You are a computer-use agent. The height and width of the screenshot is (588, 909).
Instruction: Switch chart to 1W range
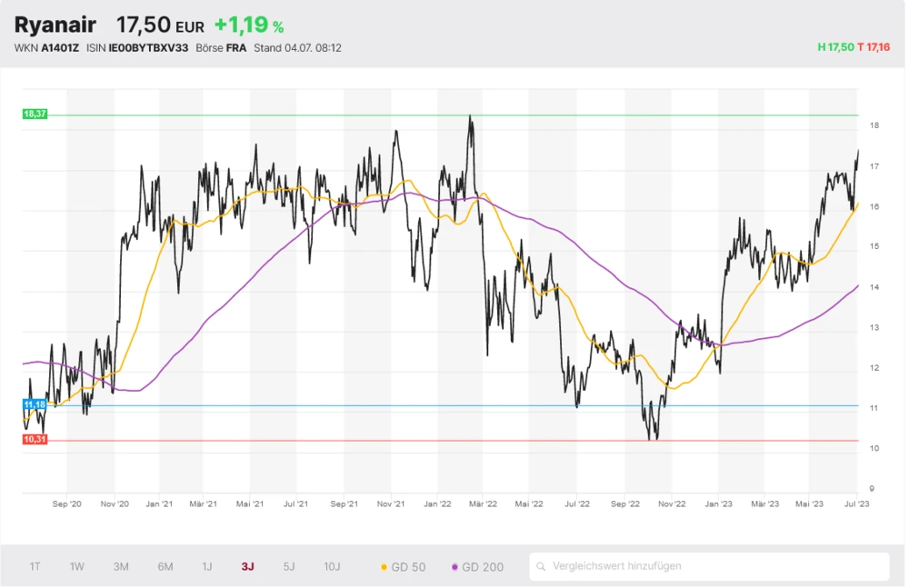point(77,566)
